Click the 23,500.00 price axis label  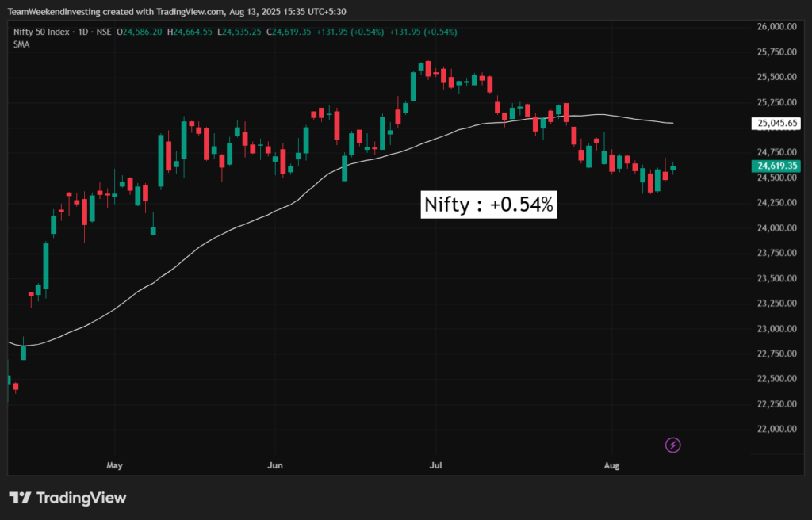click(x=777, y=278)
